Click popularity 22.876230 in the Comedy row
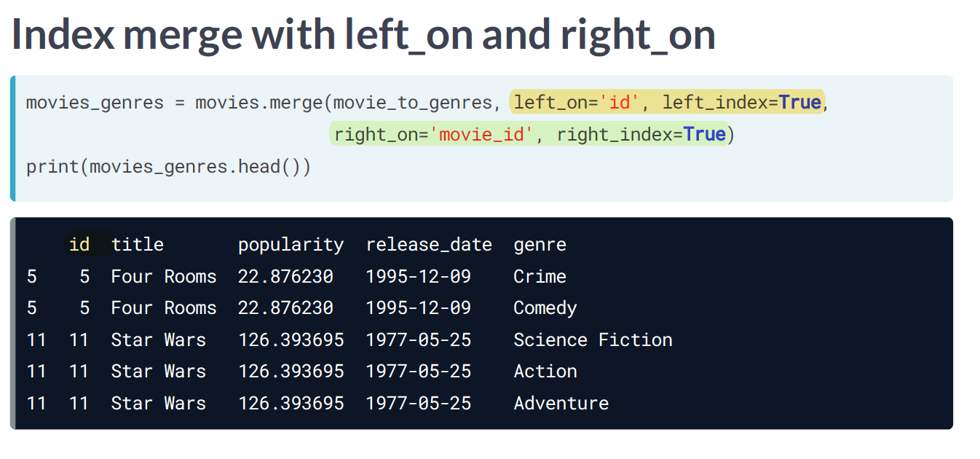The image size is (980, 459). click(285, 308)
